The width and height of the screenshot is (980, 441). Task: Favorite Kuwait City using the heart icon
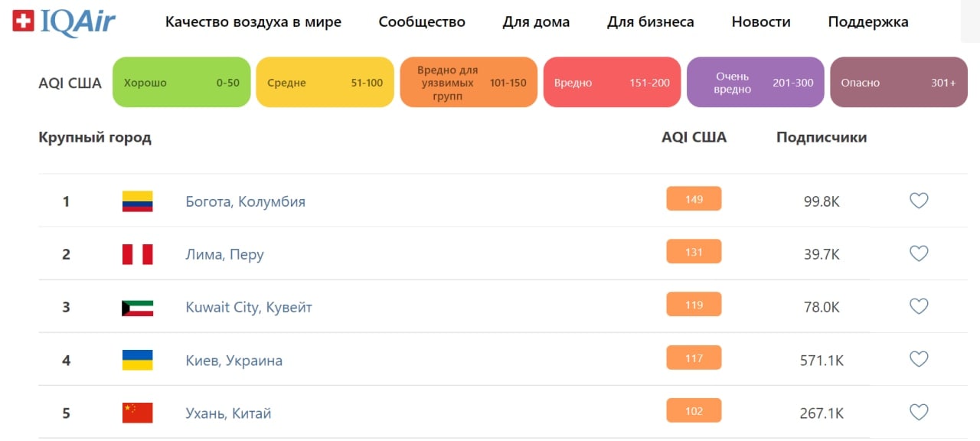point(919,306)
